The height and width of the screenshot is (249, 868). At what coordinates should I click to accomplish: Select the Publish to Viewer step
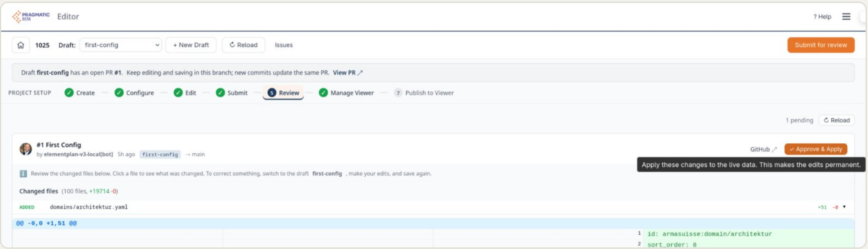pos(424,93)
